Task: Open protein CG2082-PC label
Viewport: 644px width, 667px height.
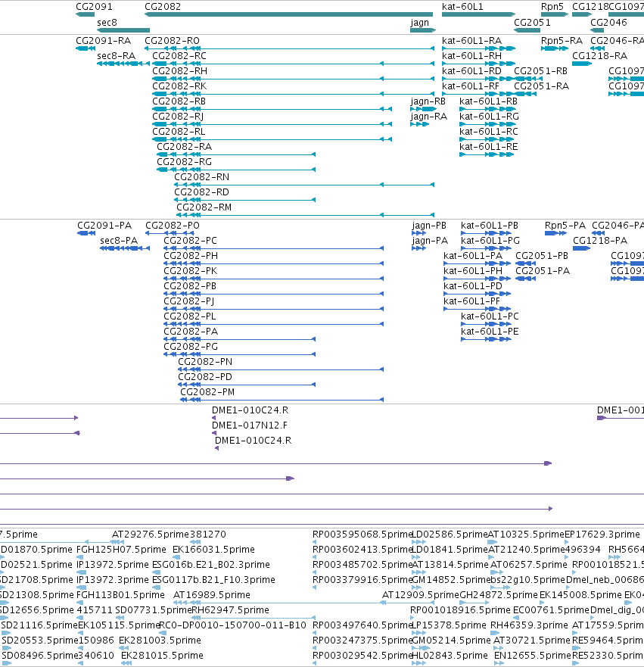Action: [190, 241]
